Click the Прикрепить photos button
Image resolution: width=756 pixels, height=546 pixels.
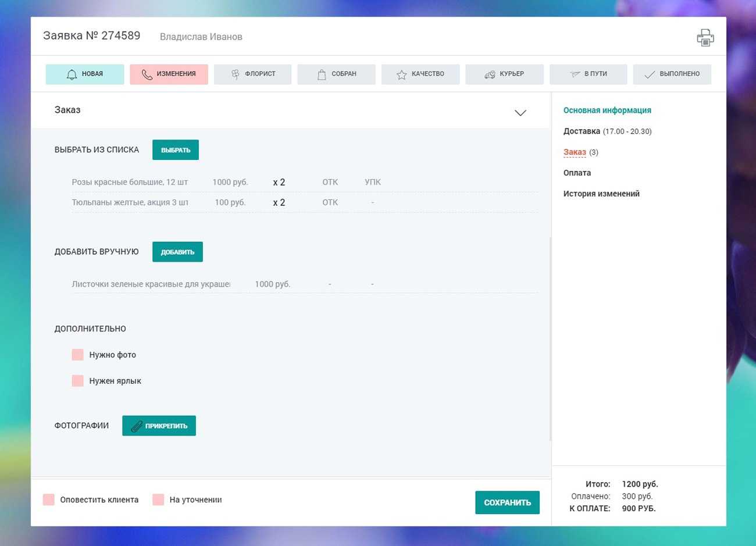(159, 426)
